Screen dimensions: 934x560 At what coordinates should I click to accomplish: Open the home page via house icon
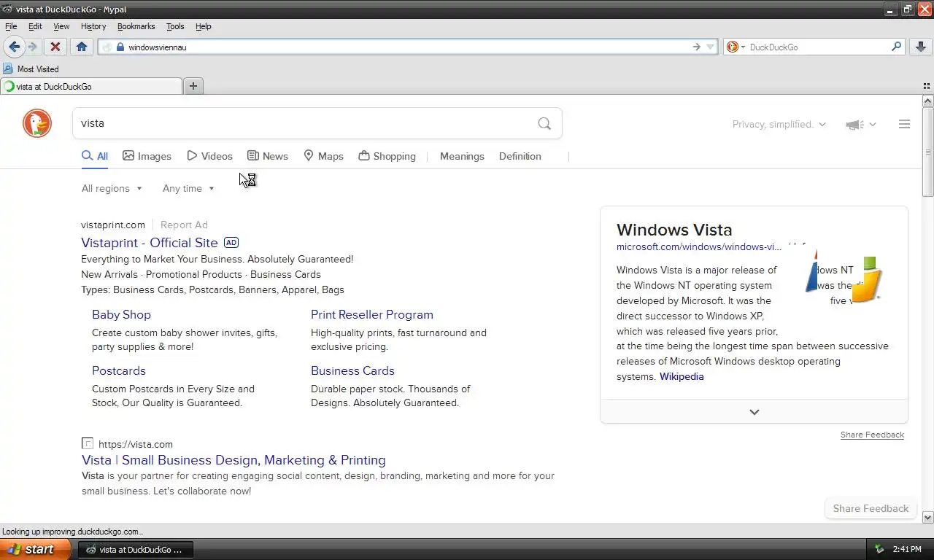pyautogui.click(x=82, y=47)
